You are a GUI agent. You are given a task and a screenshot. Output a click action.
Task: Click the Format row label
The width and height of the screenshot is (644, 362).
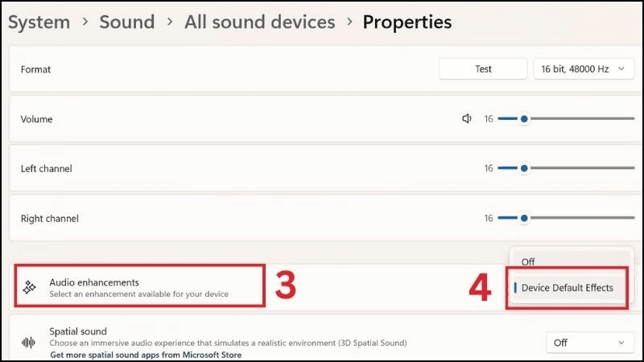36,69
